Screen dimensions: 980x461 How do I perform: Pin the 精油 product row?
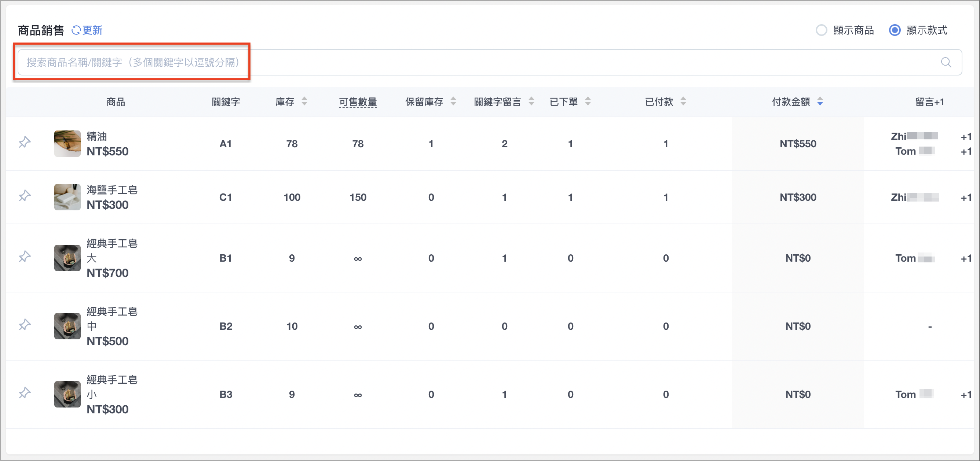point(25,143)
